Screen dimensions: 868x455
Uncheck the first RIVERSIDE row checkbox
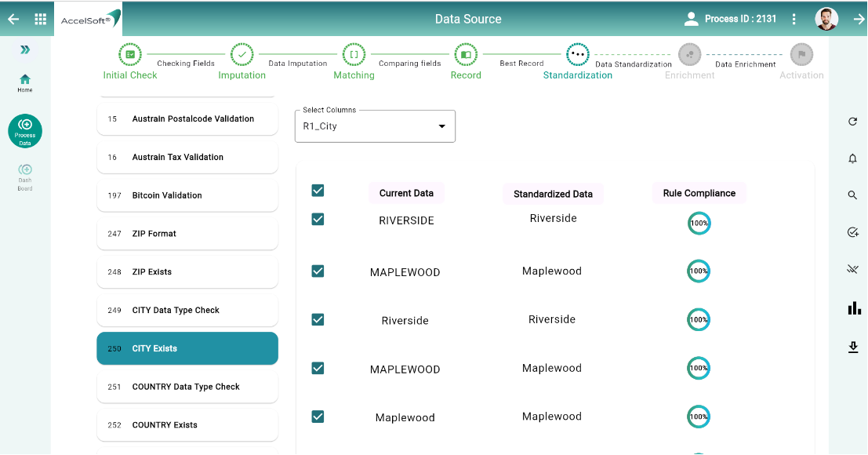click(x=318, y=220)
